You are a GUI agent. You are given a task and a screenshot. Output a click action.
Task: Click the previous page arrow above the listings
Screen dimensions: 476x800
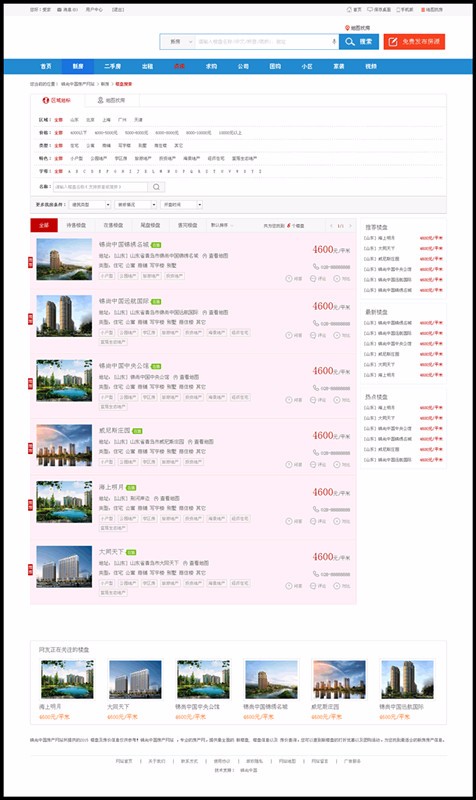(331, 226)
